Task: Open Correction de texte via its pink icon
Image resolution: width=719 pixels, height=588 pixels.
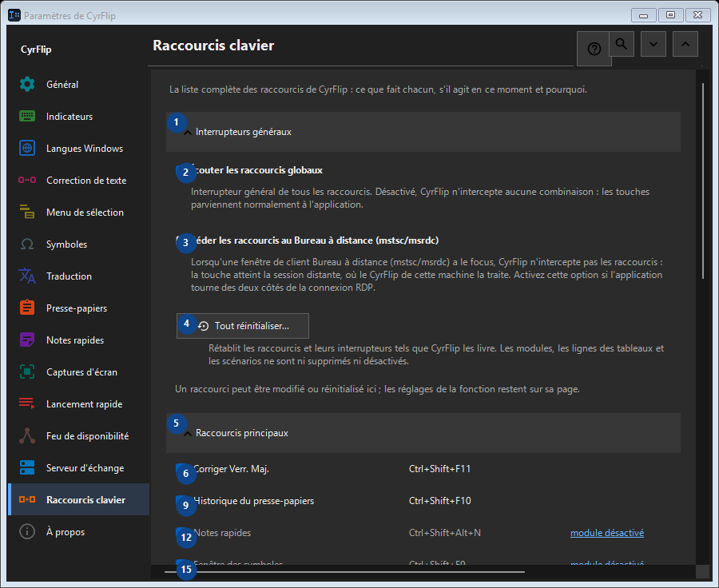Action: [27, 180]
